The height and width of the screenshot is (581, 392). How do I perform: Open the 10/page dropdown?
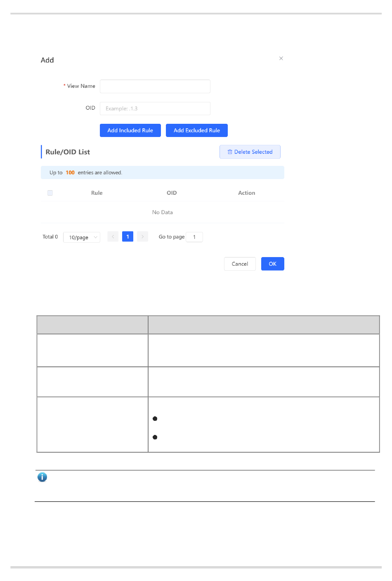coord(82,237)
